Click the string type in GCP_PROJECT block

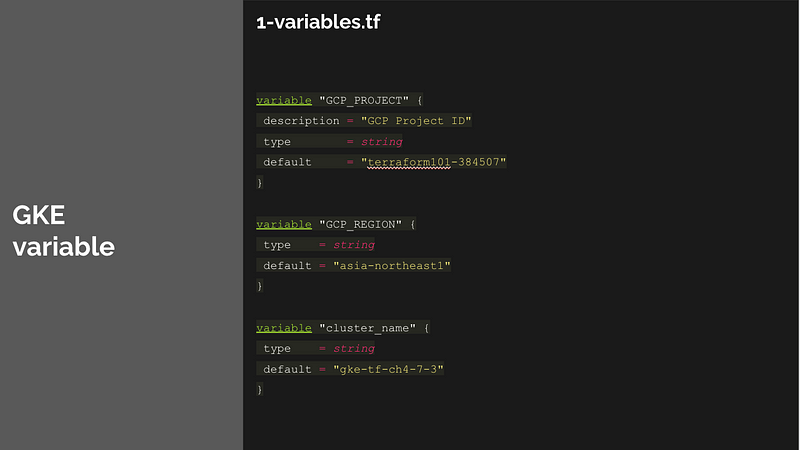(x=382, y=142)
